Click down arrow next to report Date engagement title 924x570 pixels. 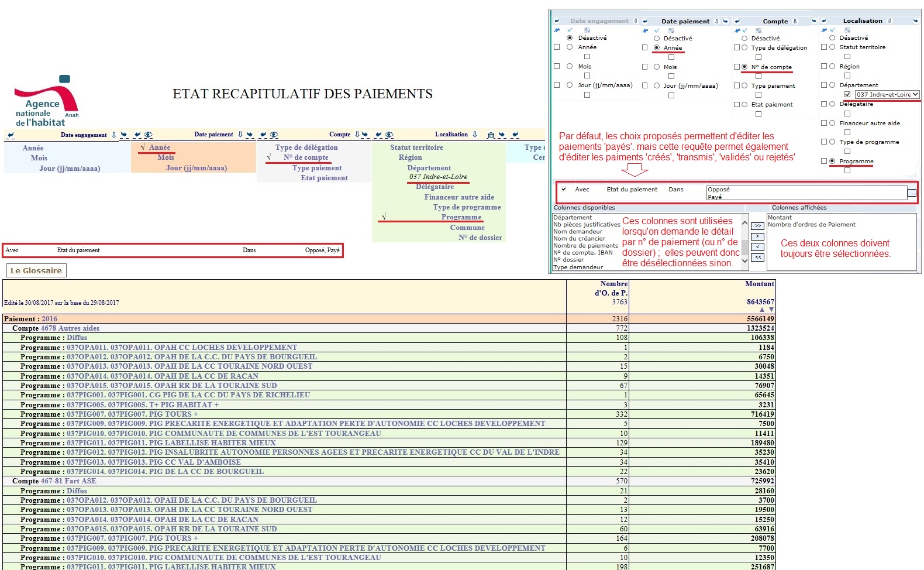(x=113, y=135)
